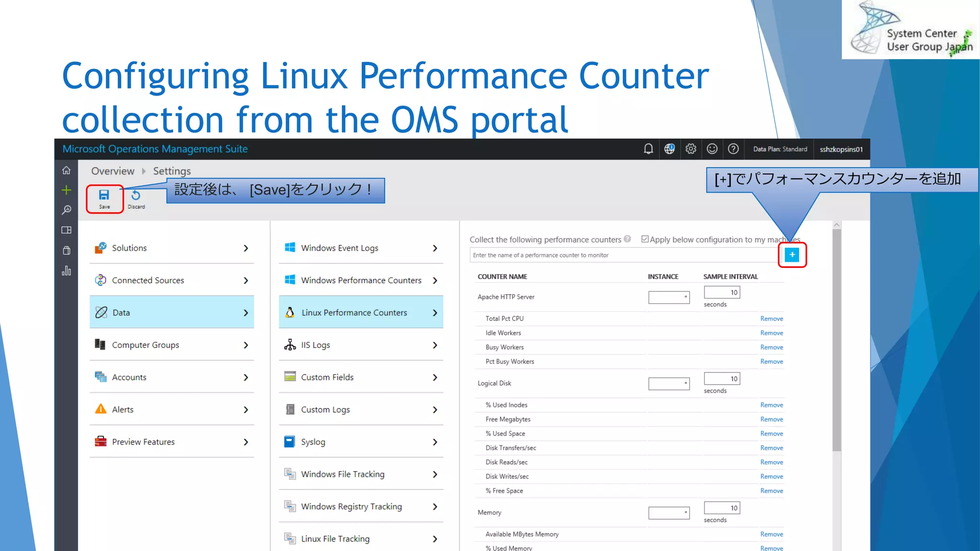Click Data Plan: Standard label
The image size is (980, 551).
(780, 149)
